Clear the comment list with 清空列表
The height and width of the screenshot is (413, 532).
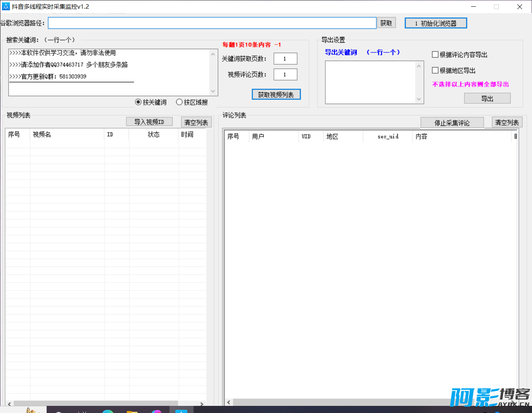(507, 122)
